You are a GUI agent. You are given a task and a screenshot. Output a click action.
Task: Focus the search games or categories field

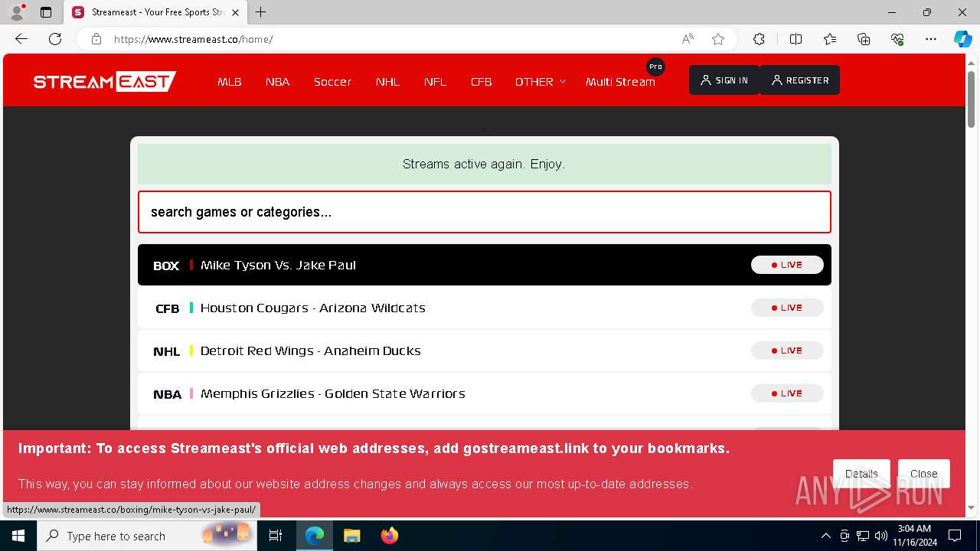pyautogui.click(x=485, y=212)
